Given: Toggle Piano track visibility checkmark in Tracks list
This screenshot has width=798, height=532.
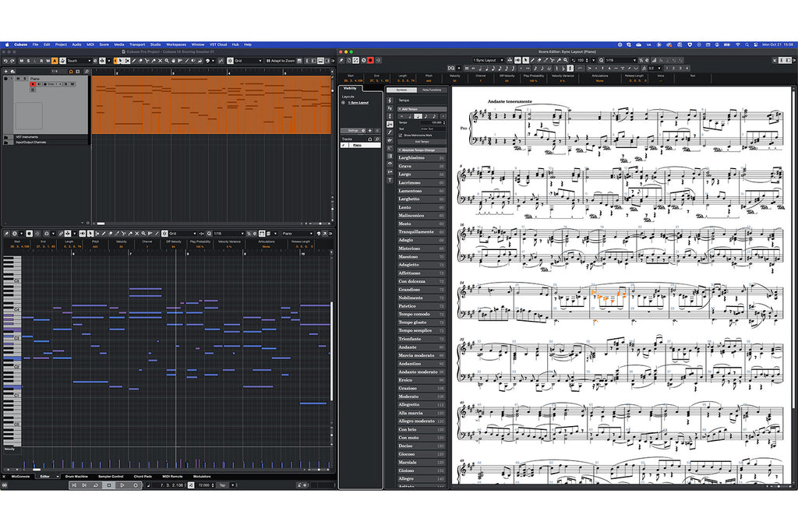Looking at the screenshot, I should click(x=344, y=145).
